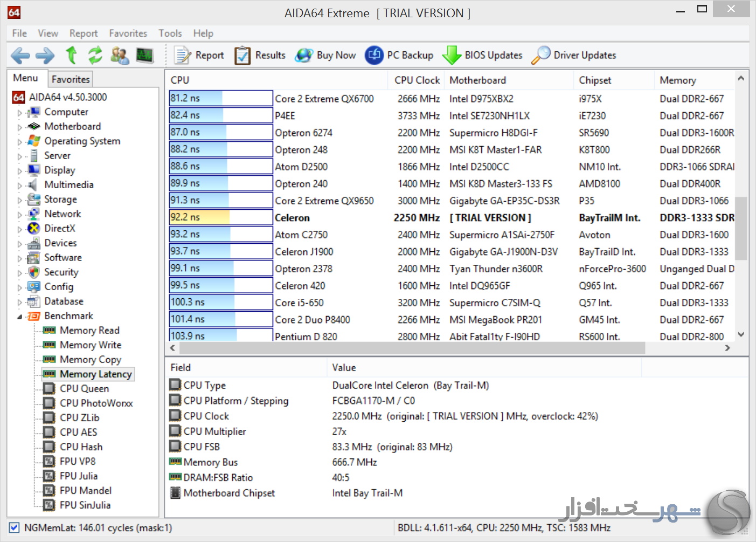Viewport: 756px width, 542px height.
Task: Open the users manager toolbar icon
Action: click(x=120, y=55)
